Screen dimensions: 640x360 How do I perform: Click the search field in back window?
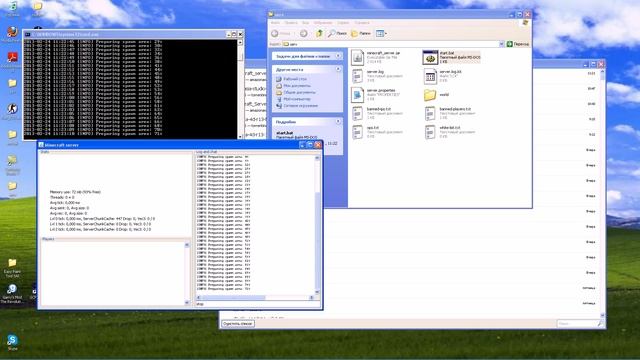tap(580, 323)
